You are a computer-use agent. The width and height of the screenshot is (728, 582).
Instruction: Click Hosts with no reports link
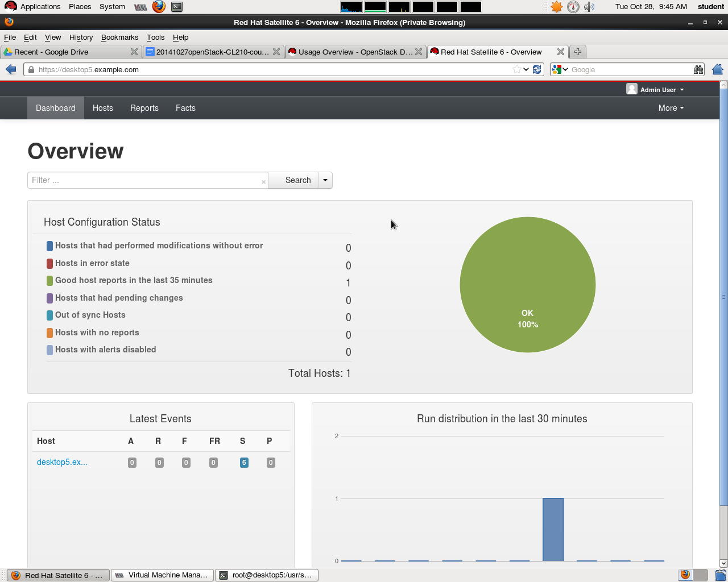tap(97, 332)
